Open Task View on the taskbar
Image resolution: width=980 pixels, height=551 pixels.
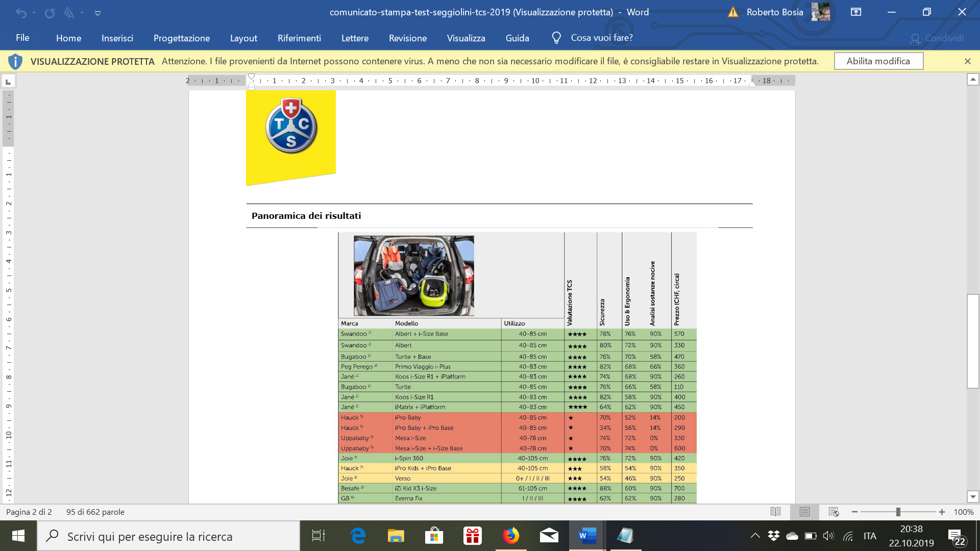click(318, 536)
